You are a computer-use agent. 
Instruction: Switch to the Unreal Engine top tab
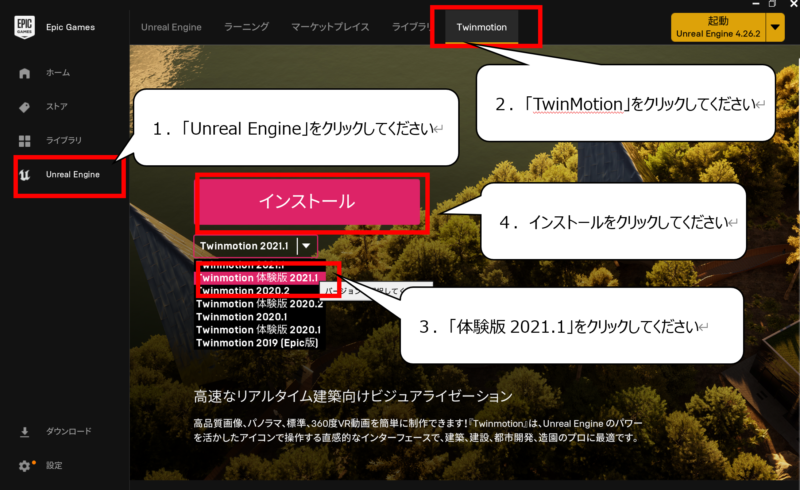pyautogui.click(x=171, y=27)
